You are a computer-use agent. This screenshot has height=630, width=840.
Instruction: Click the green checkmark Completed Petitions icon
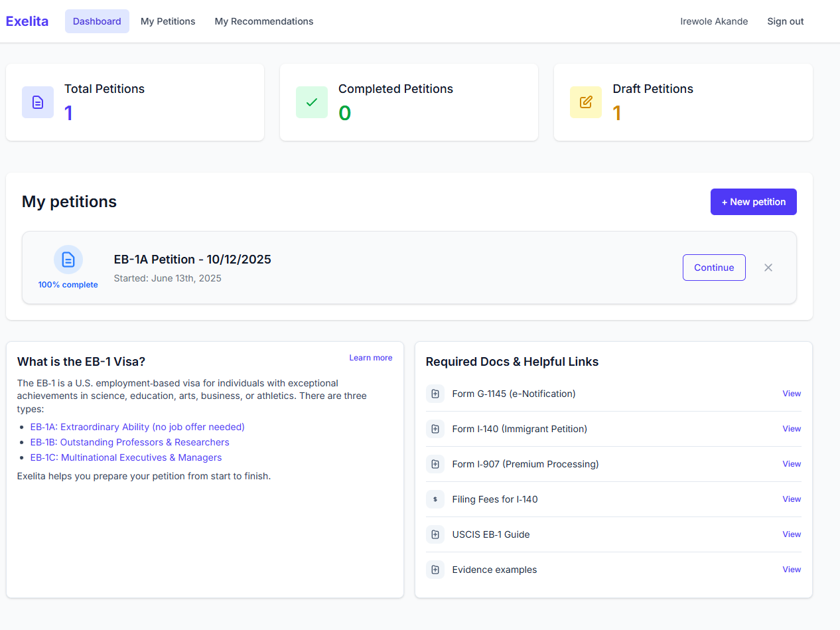(x=312, y=102)
